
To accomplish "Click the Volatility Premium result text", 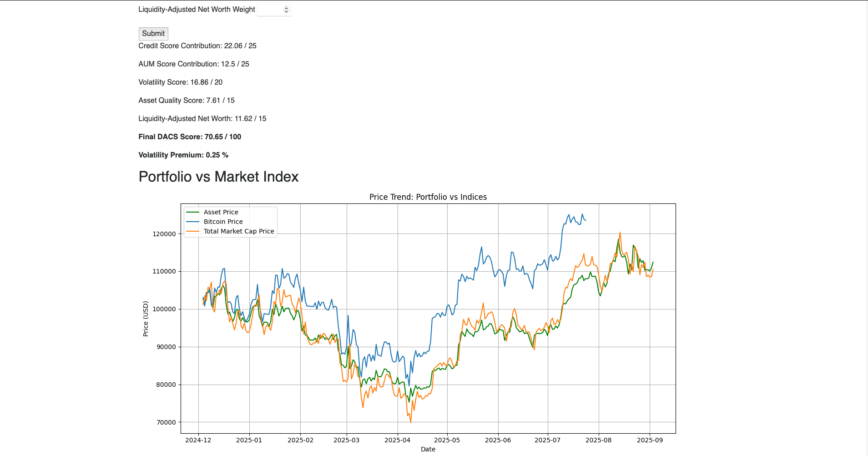I will click(x=183, y=155).
